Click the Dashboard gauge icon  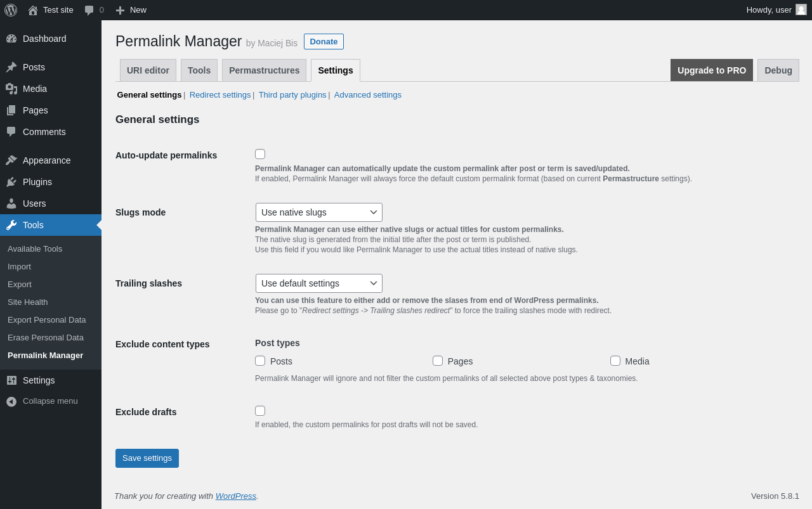[11, 39]
